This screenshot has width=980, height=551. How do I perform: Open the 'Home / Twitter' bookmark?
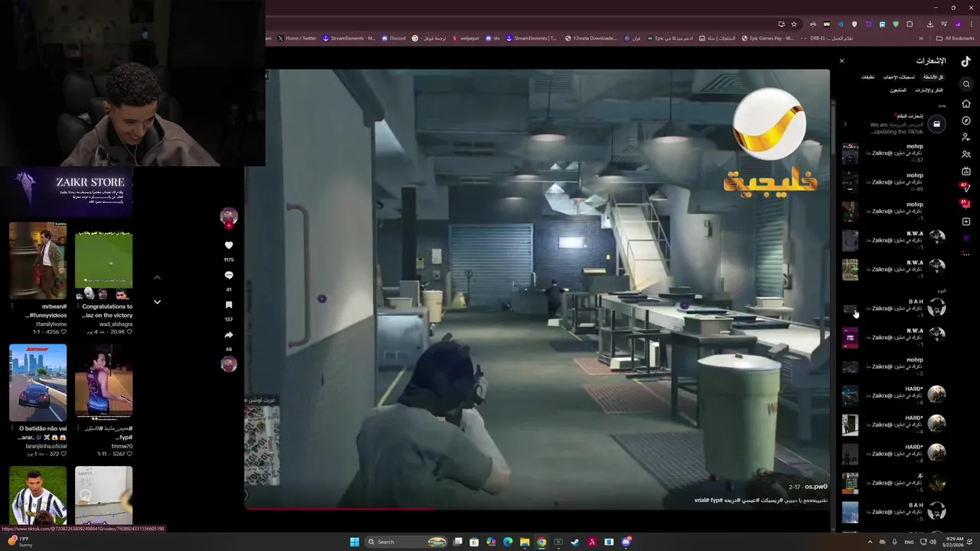point(296,38)
